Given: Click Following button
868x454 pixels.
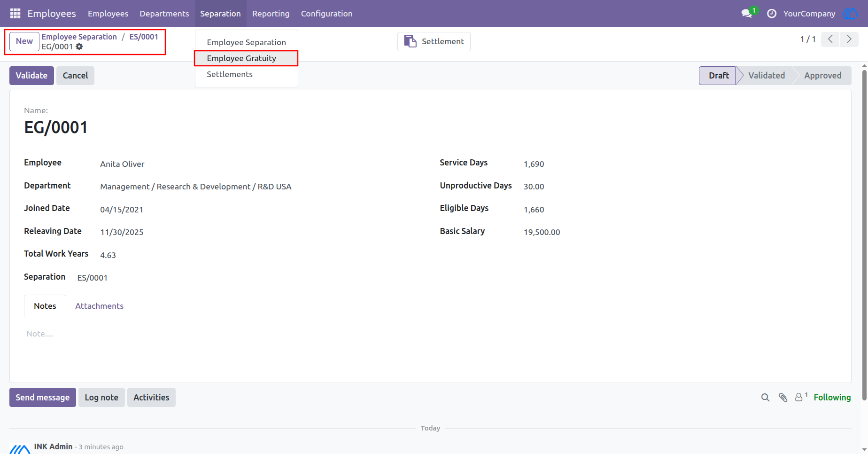Looking at the screenshot, I should tap(832, 398).
